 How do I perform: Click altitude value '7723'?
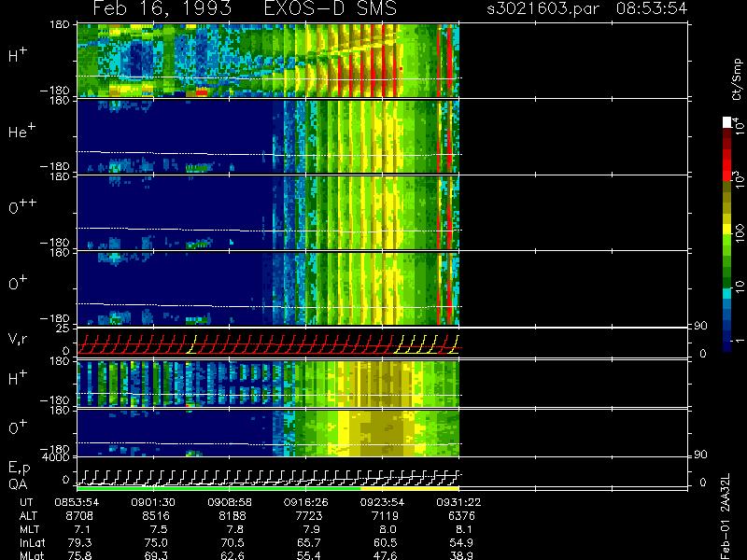point(309,516)
